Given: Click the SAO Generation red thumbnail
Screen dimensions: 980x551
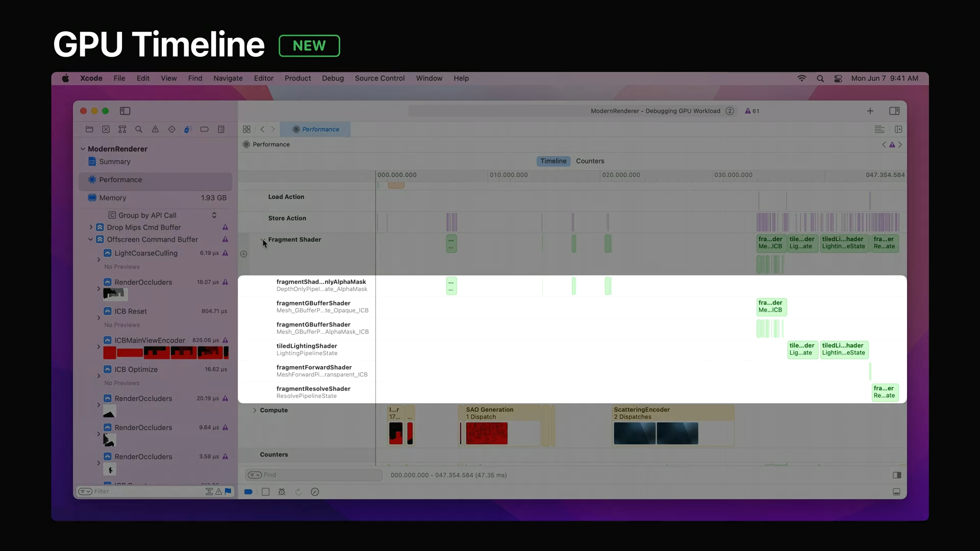Looking at the screenshot, I should (486, 434).
